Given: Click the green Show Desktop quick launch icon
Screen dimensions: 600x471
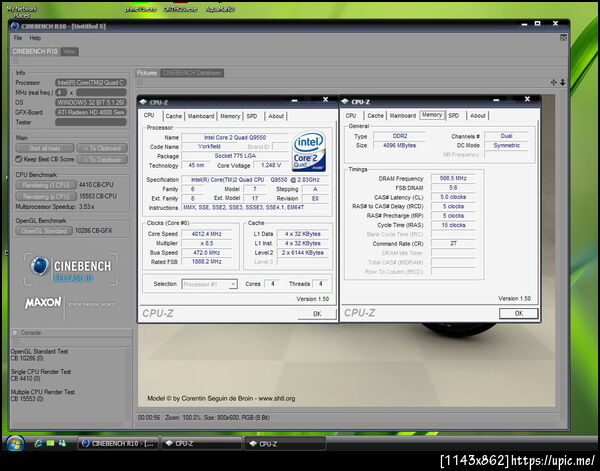Looking at the screenshot, I should coord(51,443).
